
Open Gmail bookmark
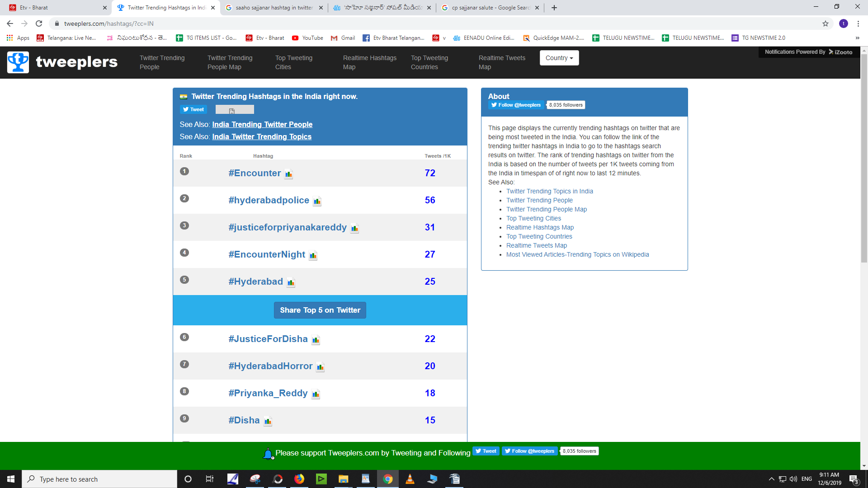[343, 38]
